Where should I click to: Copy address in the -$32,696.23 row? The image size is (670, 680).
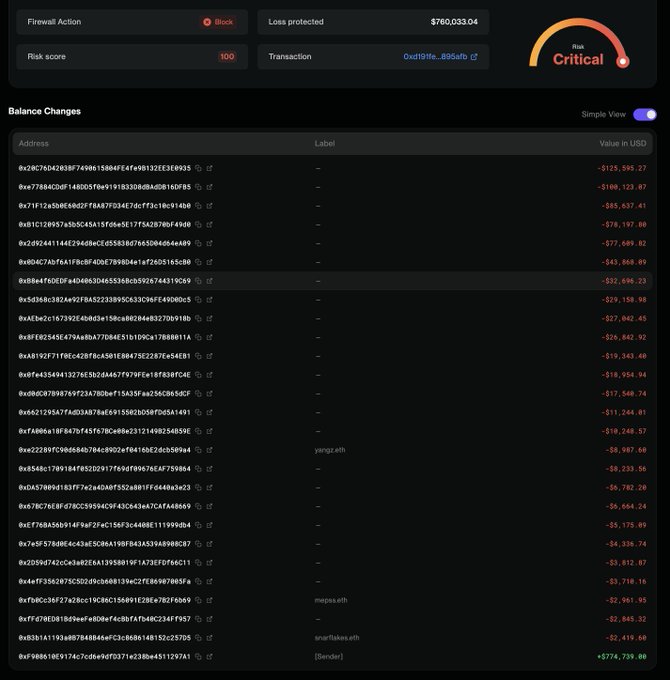pos(198,281)
